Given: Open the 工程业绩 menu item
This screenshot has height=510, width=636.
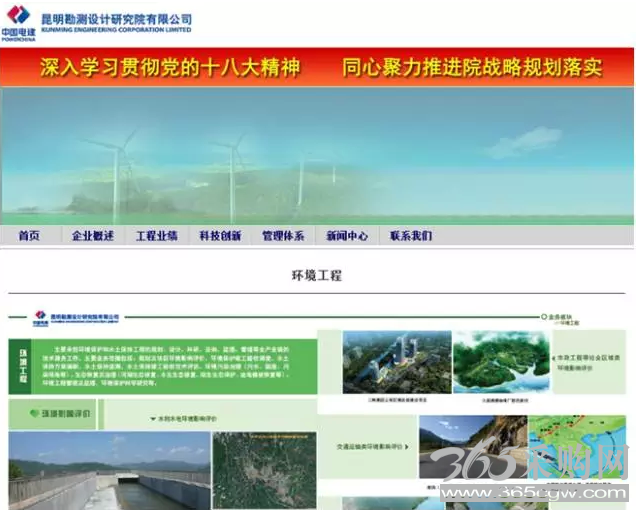Looking at the screenshot, I should pyautogui.click(x=157, y=236).
